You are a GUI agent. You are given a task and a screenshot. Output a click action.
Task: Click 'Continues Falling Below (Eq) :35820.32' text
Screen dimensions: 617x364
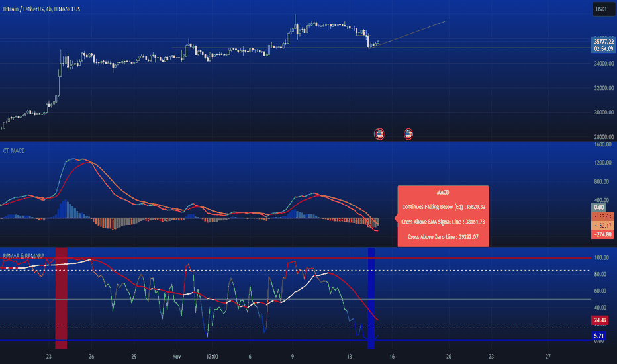coord(443,206)
